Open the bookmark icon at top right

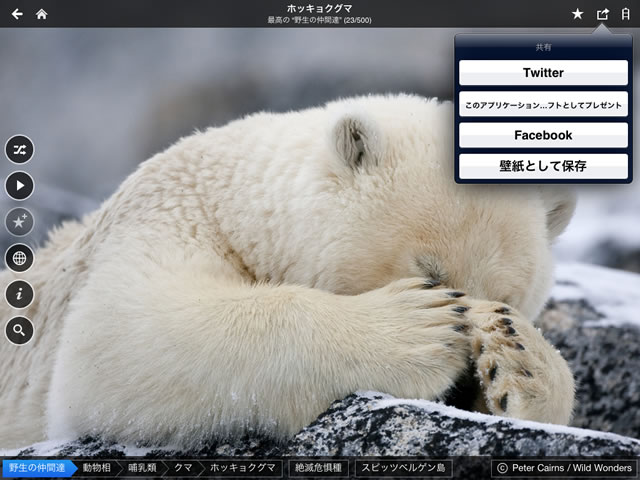625,14
